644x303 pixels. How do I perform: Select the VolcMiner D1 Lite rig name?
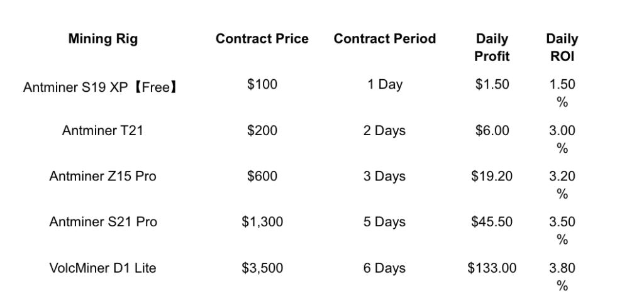tap(103, 268)
